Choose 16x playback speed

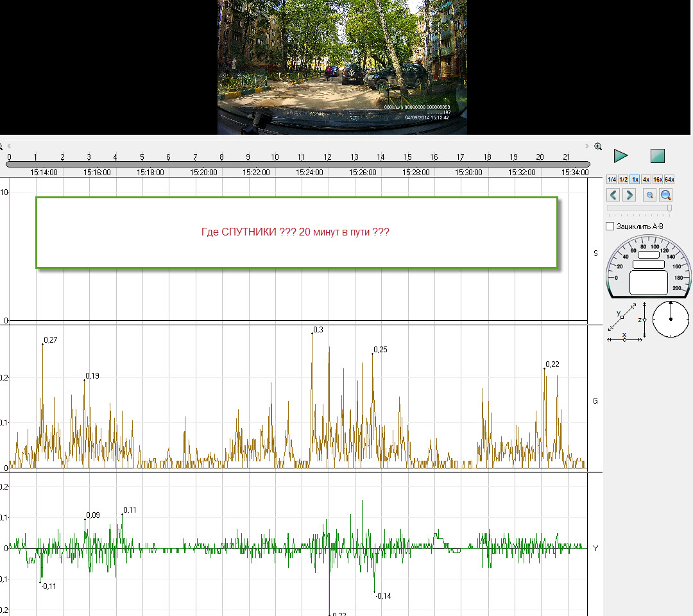[658, 180]
